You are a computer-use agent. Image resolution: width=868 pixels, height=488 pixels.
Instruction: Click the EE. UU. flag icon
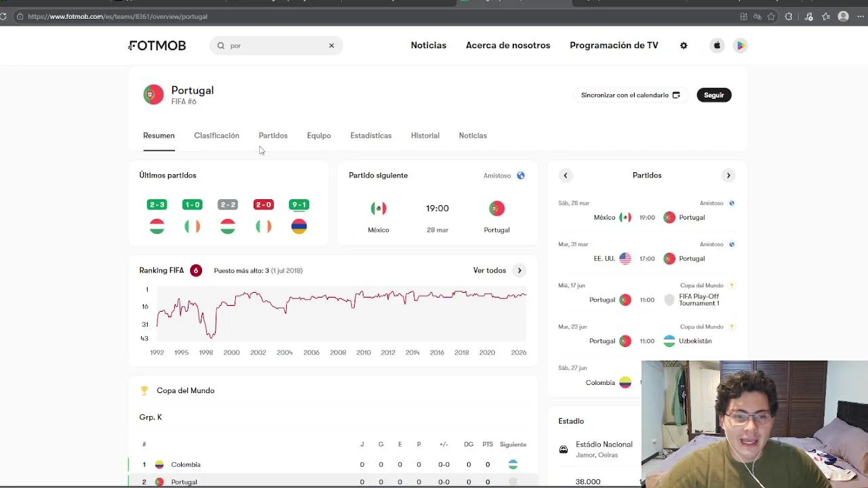coord(625,258)
